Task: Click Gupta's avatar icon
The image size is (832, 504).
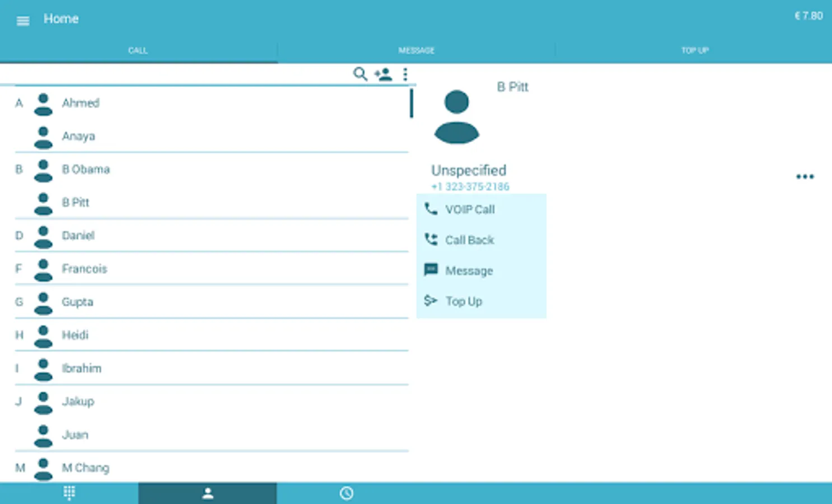Action: [43, 303]
